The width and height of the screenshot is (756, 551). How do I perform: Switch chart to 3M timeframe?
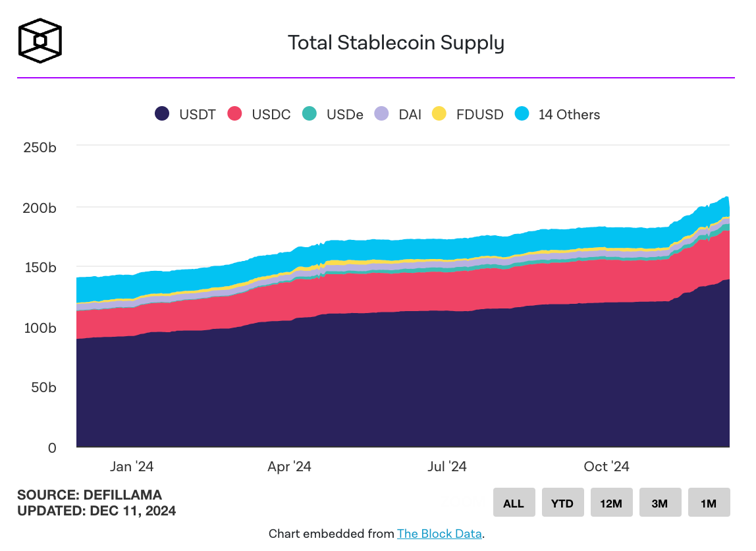click(x=660, y=502)
